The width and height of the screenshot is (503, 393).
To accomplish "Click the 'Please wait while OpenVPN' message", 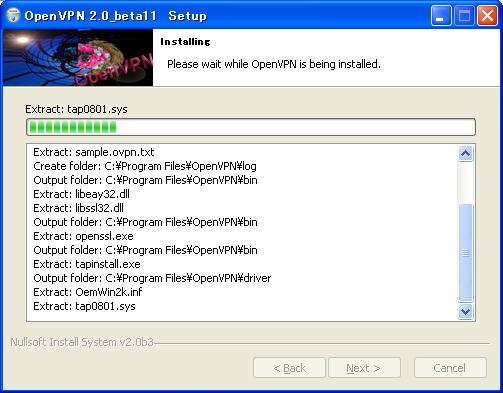I will click(274, 64).
